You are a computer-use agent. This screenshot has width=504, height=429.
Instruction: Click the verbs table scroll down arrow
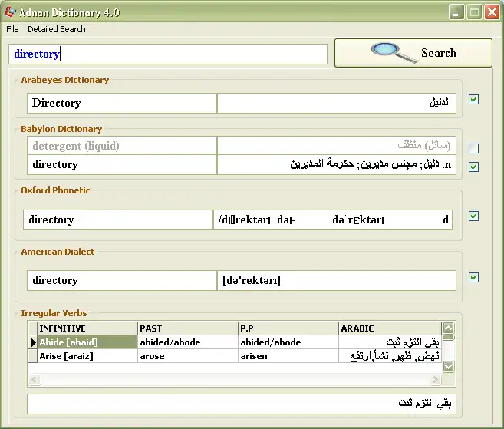tap(449, 366)
